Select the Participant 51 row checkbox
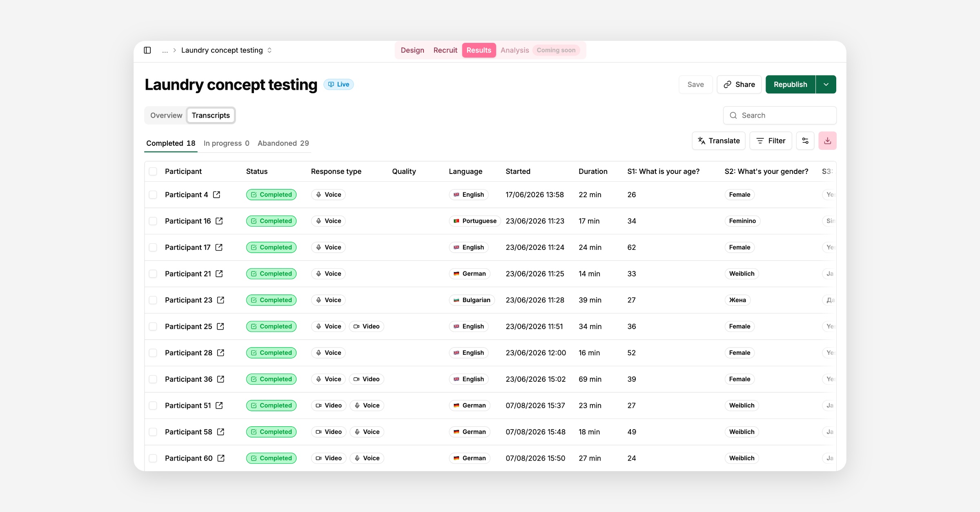The image size is (980, 512). [153, 405]
